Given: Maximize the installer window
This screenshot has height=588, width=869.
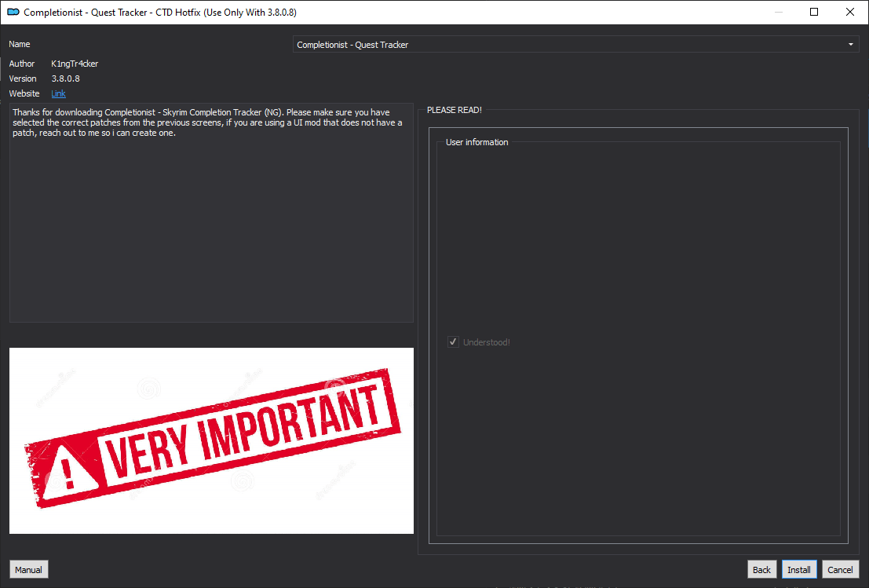Looking at the screenshot, I should point(814,13).
